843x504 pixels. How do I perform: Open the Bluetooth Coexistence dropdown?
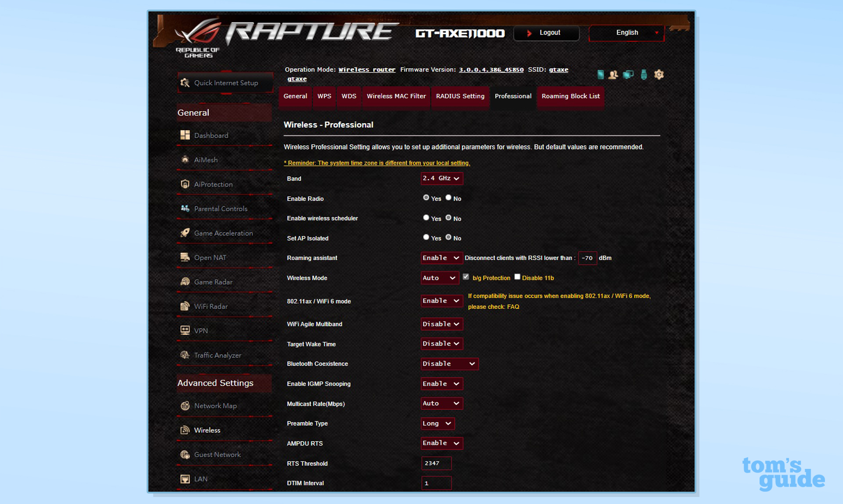point(450,364)
